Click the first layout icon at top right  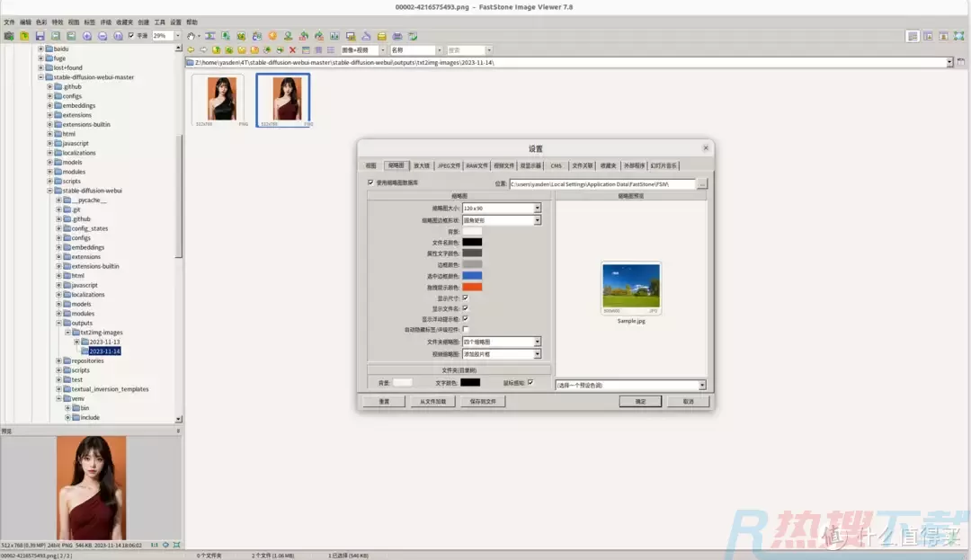tap(913, 36)
